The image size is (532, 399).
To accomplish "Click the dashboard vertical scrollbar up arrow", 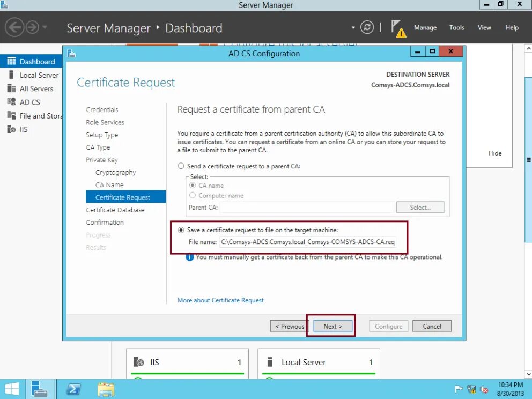I will (529, 48).
